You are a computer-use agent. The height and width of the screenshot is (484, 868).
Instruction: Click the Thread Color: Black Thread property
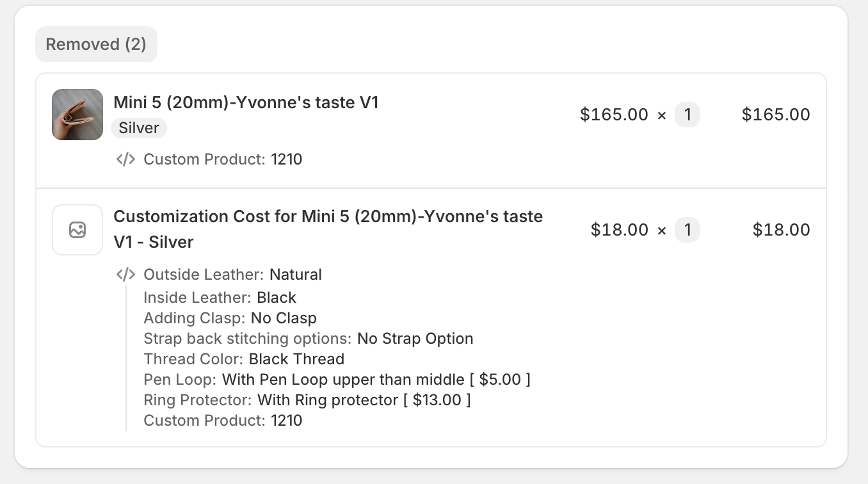point(244,359)
